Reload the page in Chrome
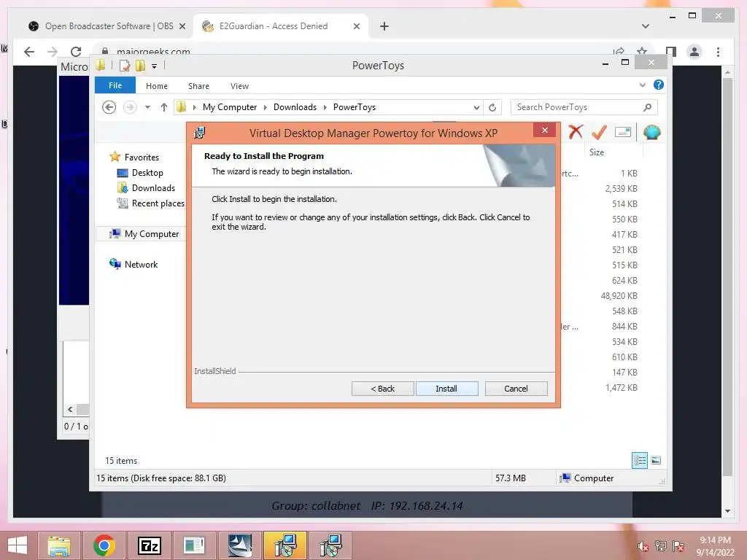Viewport: 747px width, 560px height. [x=76, y=52]
